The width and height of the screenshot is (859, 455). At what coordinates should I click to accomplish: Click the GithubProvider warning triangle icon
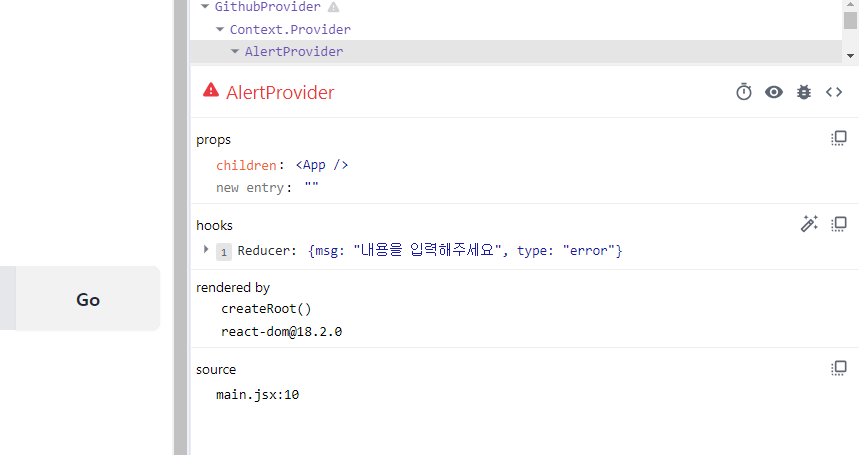coord(333,7)
